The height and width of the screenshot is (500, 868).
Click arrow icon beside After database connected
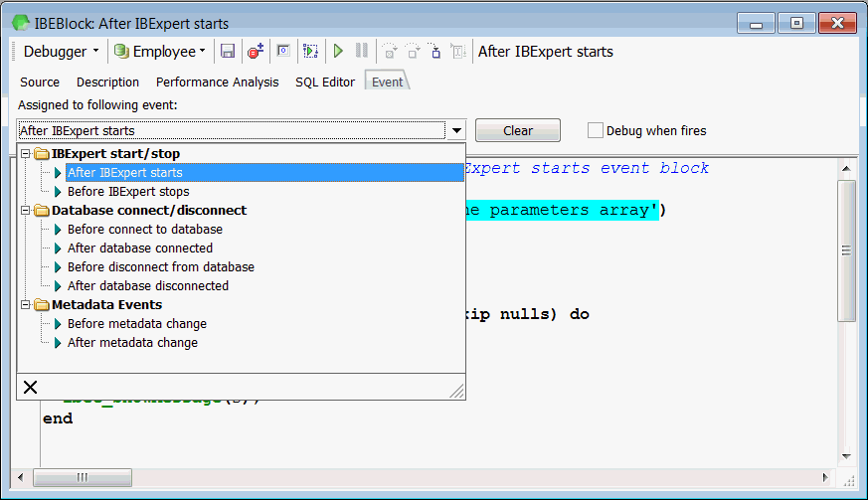click(x=58, y=249)
